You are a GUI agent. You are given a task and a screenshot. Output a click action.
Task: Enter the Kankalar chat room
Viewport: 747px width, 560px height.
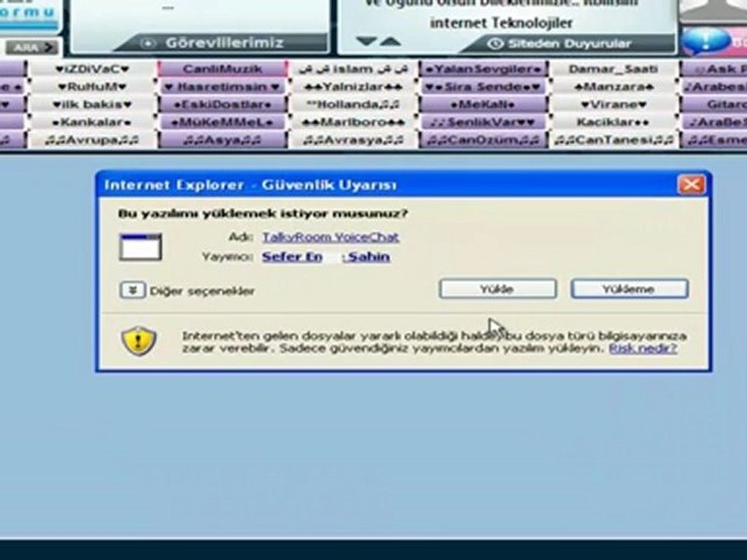(x=92, y=122)
